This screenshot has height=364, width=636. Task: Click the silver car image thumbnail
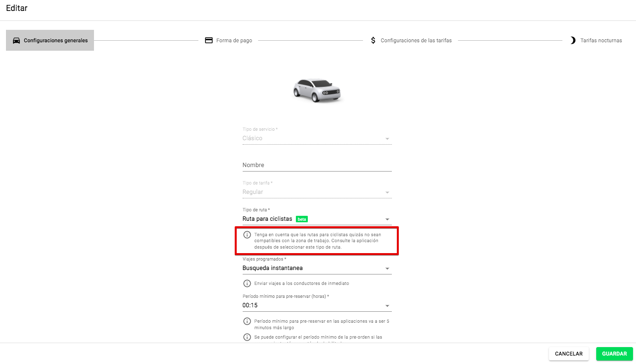[x=317, y=91]
